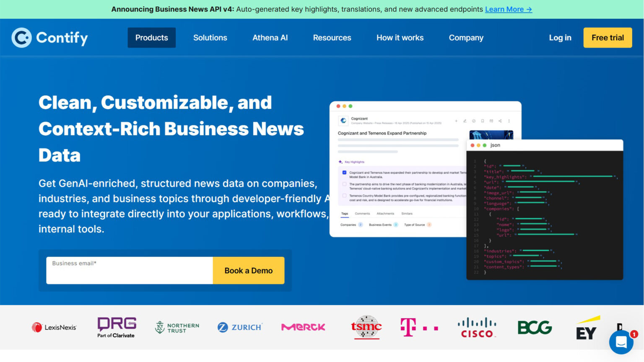
Task: Open the Solutions dropdown menu
Action: pyautogui.click(x=210, y=38)
